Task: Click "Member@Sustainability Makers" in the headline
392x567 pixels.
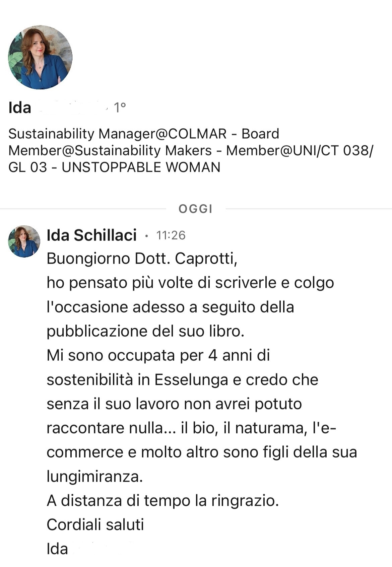Action: point(110,151)
